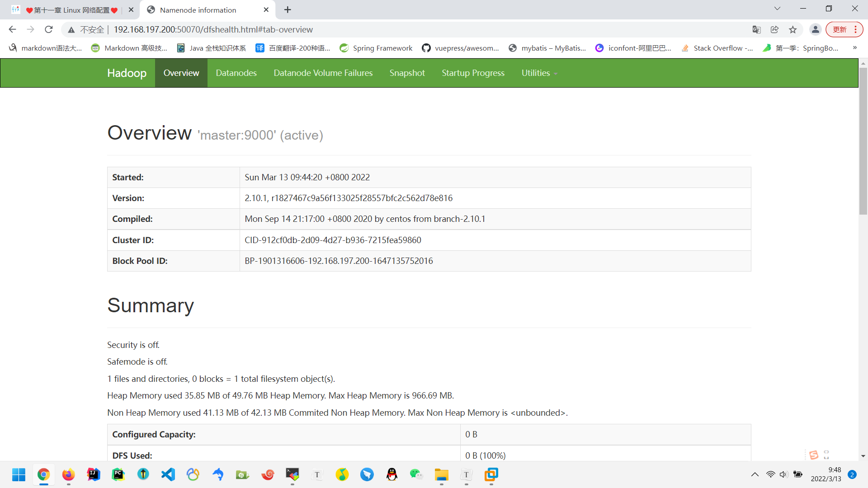868x488 pixels.
Task: Close the Namenode information tab
Action: [266, 9]
